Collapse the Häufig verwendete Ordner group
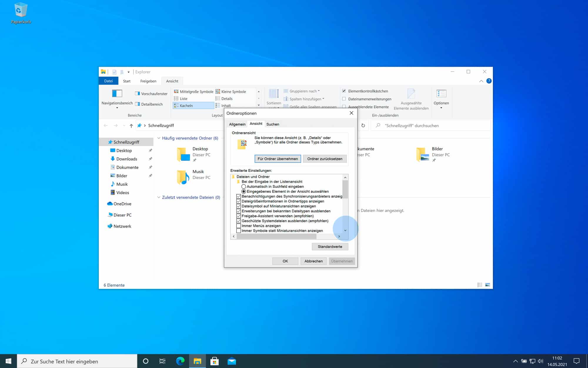Viewport: 588px width, 368px height. point(159,138)
